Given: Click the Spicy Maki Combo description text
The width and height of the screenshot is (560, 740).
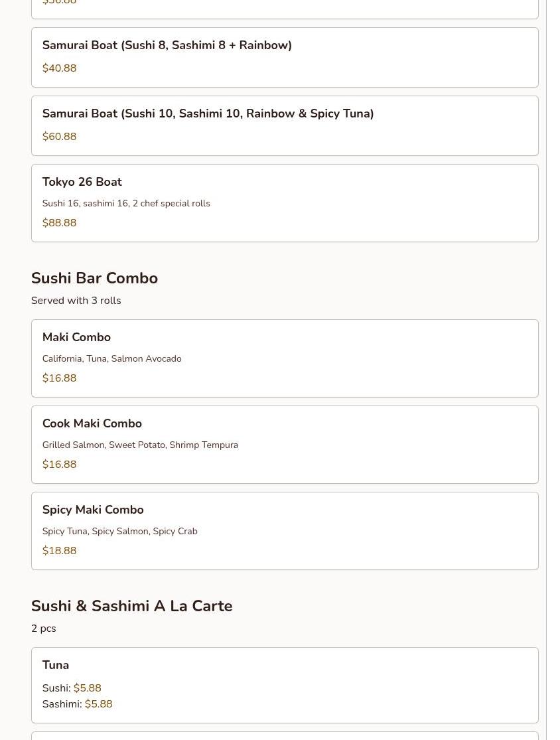Looking at the screenshot, I should [119, 532].
